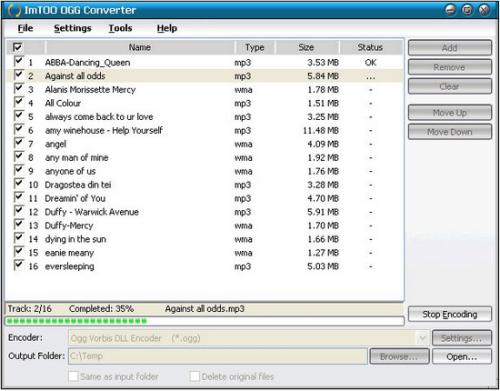Sort by the Type column header

tap(255, 47)
